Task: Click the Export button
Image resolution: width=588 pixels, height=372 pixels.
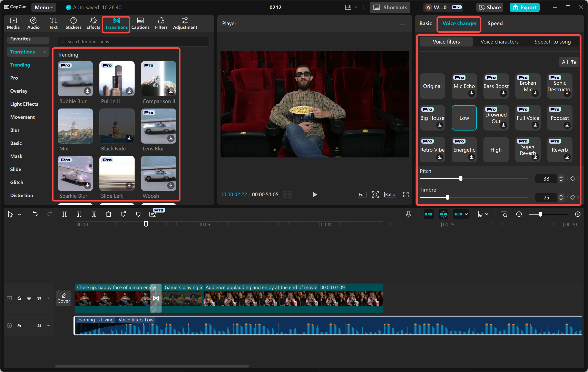Action: pyautogui.click(x=524, y=7)
